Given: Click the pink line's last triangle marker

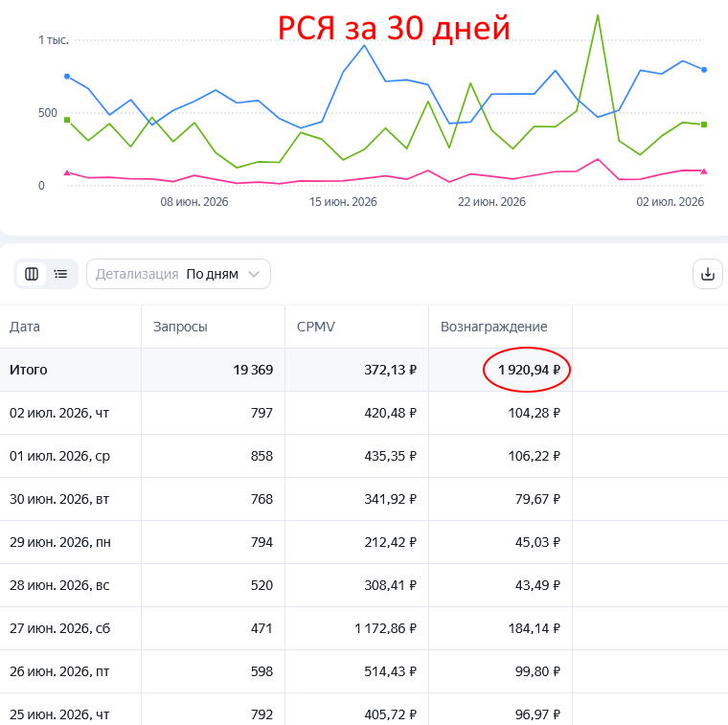Looking at the screenshot, I should (x=704, y=171).
